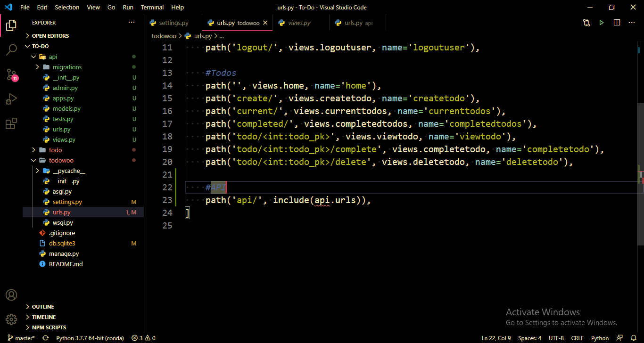Open the Run and Debug view
The image size is (644, 343).
click(x=11, y=99)
